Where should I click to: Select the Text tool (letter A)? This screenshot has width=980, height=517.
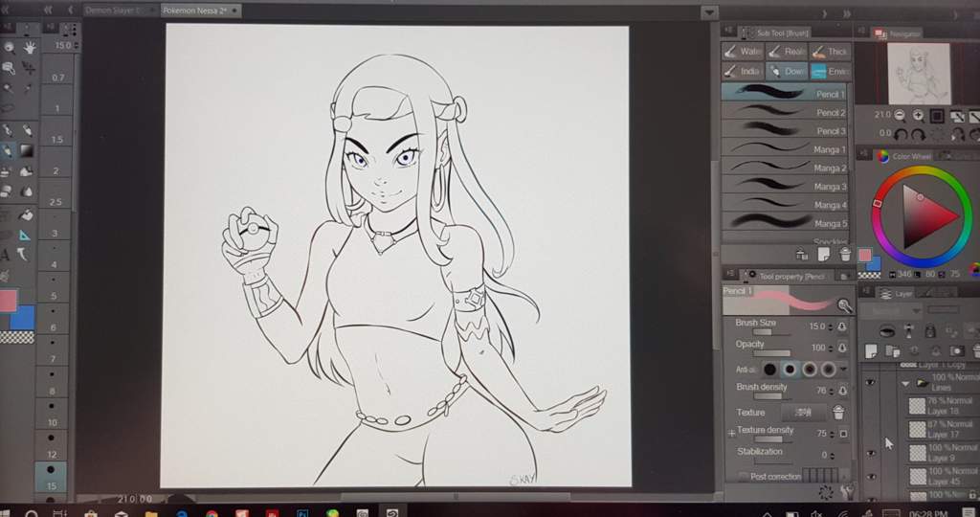click(x=6, y=255)
